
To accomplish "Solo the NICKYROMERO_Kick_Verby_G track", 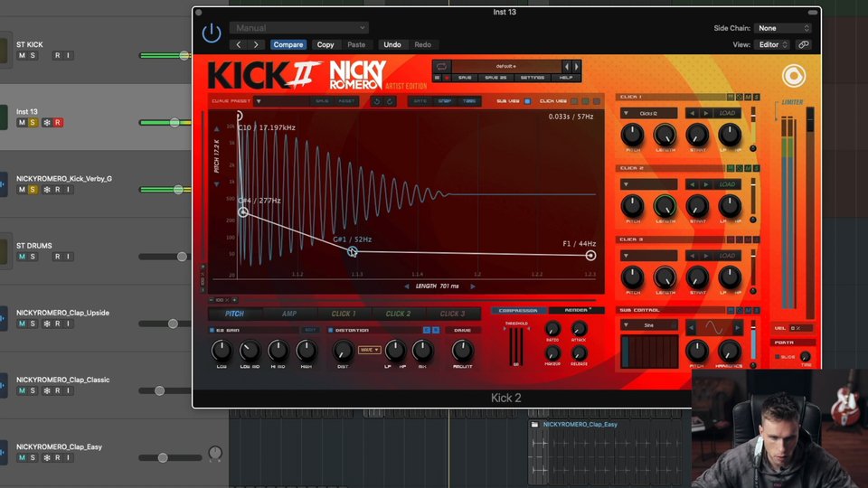I will [x=33, y=190].
